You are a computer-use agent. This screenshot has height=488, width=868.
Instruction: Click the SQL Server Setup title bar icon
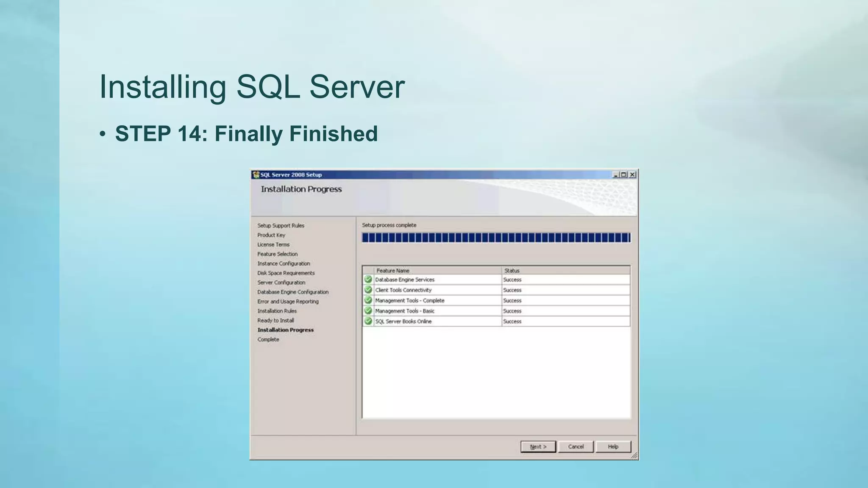pos(256,175)
